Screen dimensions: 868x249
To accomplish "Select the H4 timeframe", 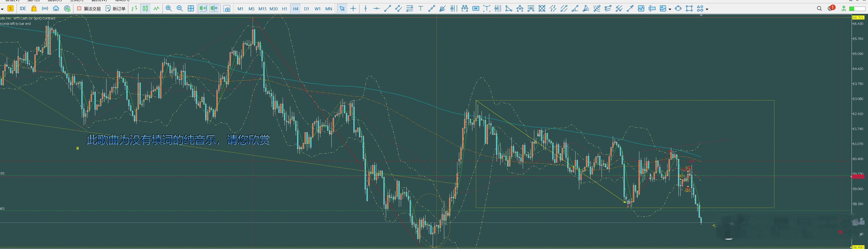I will coord(296,9).
